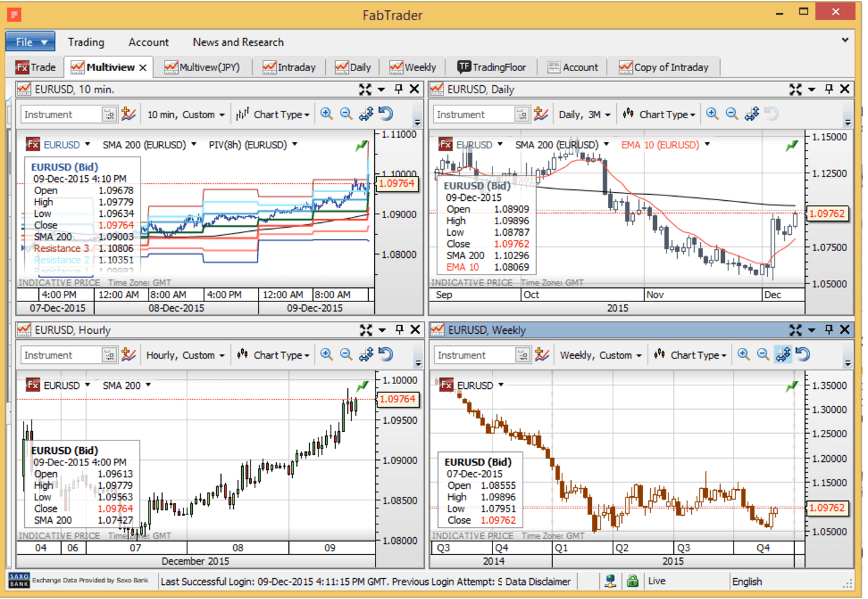This screenshot has height=599, width=868.
Task: Click the English language selector
Action: [747, 582]
